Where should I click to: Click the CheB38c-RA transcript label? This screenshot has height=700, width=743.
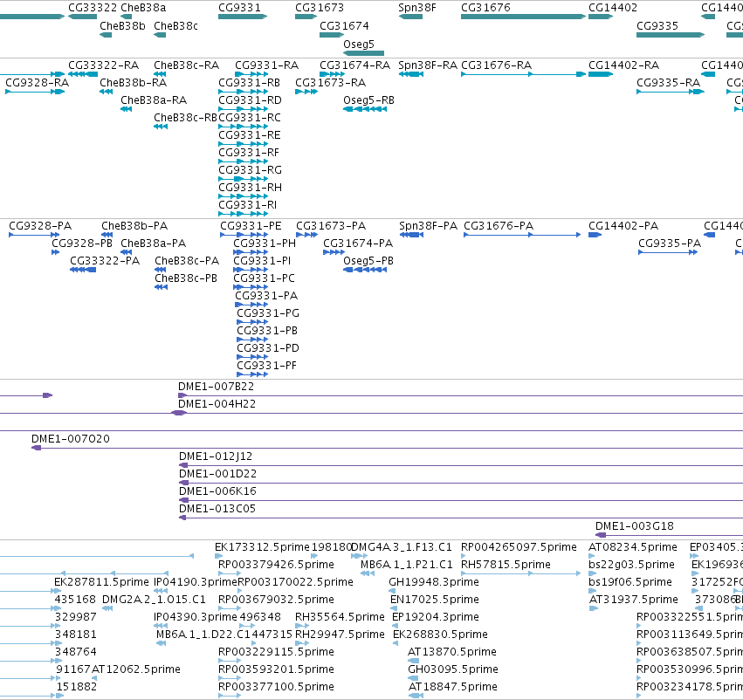coord(186,65)
